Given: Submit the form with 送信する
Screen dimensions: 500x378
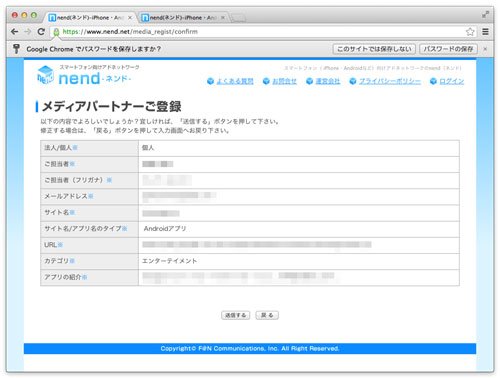Looking at the screenshot, I should (x=235, y=315).
